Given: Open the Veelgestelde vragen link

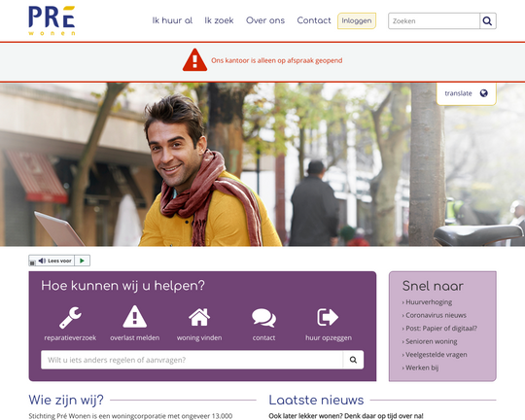Looking at the screenshot, I should 435,355.
